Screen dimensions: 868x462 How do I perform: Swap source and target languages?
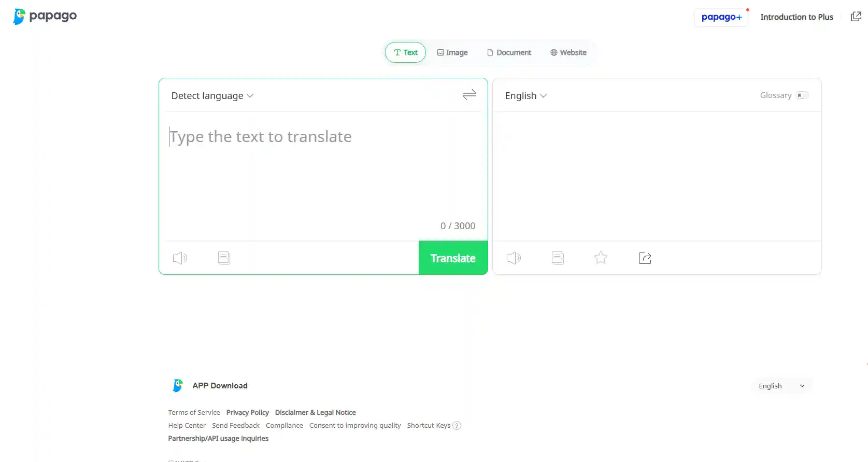(469, 95)
